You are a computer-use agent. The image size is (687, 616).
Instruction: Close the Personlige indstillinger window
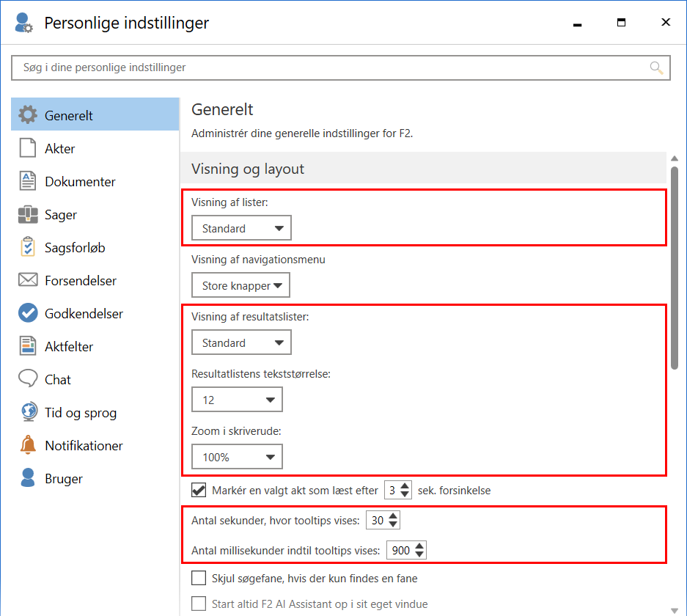click(x=666, y=22)
